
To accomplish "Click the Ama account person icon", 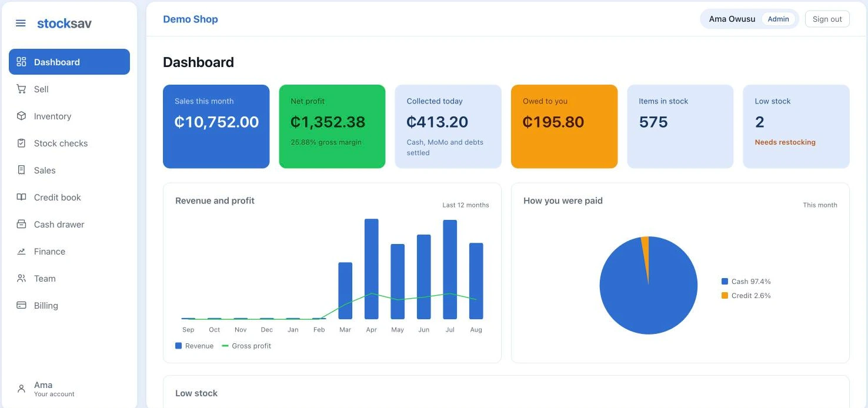I will coord(21,389).
